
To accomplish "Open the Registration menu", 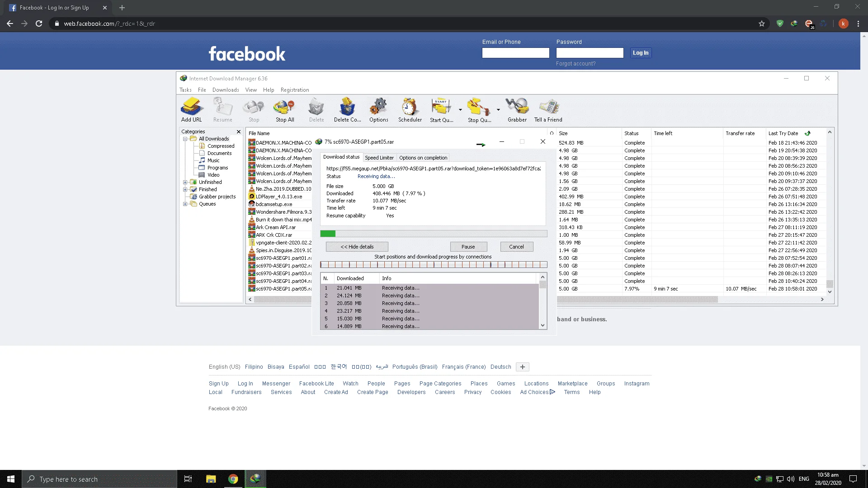I will click(x=295, y=90).
